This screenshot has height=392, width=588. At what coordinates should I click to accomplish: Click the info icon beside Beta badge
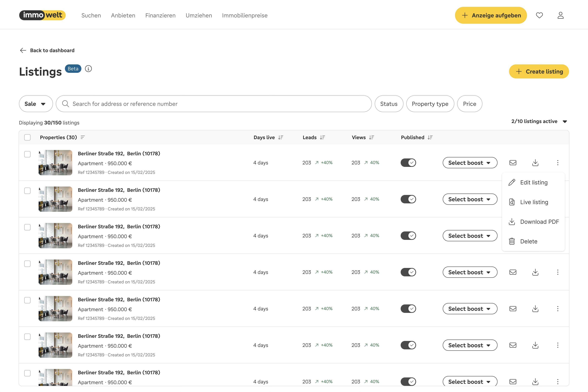point(88,69)
